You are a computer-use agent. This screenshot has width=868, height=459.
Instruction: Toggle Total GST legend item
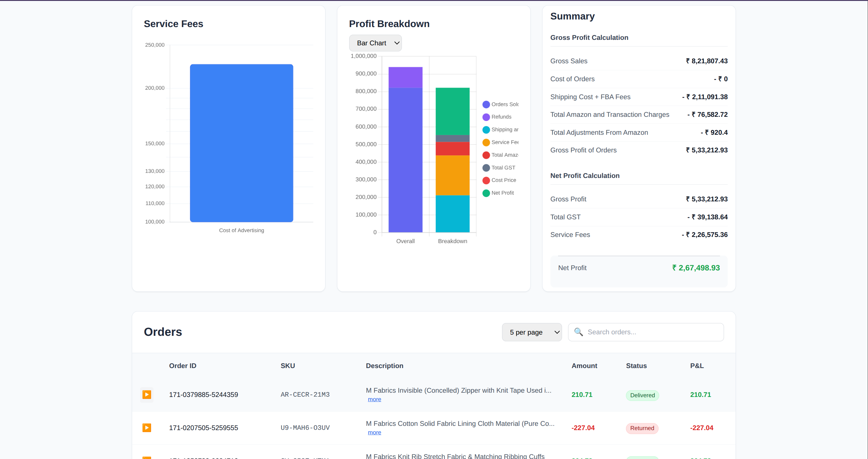tap(499, 168)
